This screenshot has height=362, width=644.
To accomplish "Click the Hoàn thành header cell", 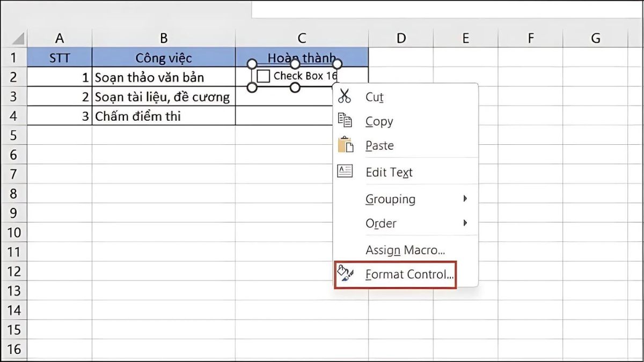I will click(302, 57).
